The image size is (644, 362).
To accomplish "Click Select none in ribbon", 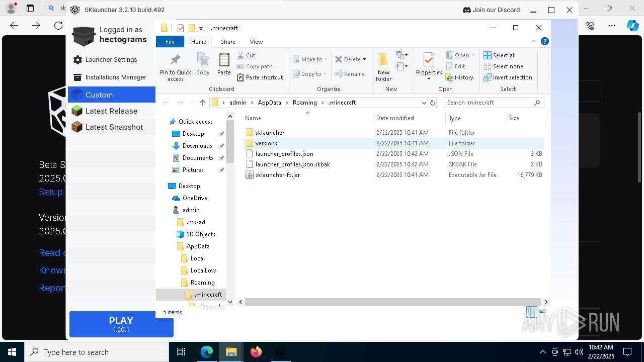I will 503,66.
